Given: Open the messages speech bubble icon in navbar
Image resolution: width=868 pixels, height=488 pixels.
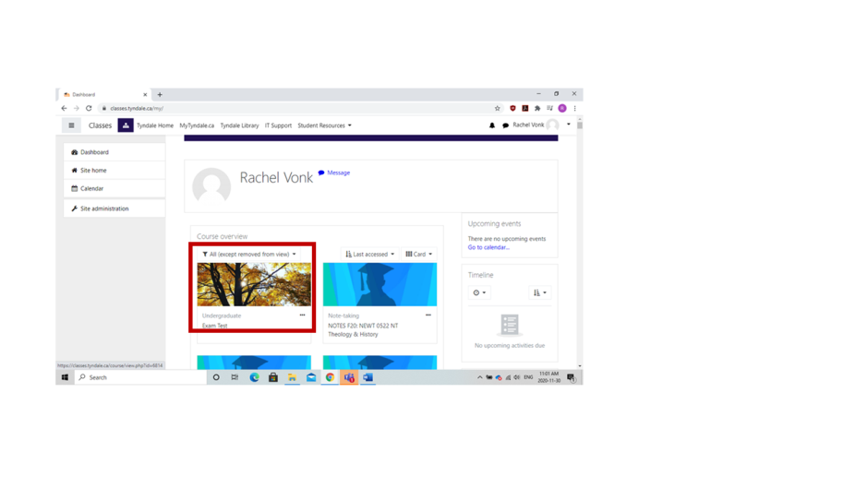Looking at the screenshot, I should tap(505, 125).
